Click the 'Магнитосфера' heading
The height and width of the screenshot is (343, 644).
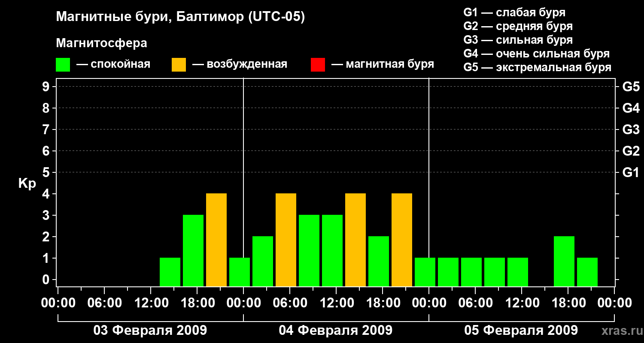point(101,43)
